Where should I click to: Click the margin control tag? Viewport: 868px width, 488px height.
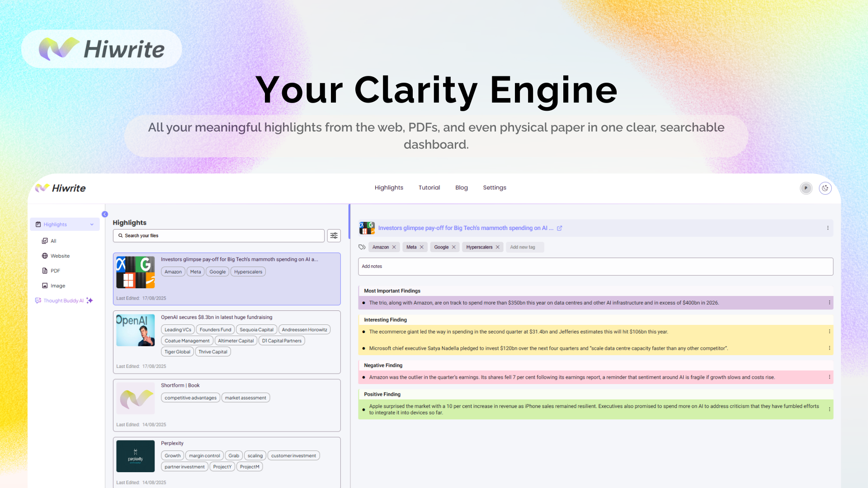pyautogui.click(x=204, y=455)
